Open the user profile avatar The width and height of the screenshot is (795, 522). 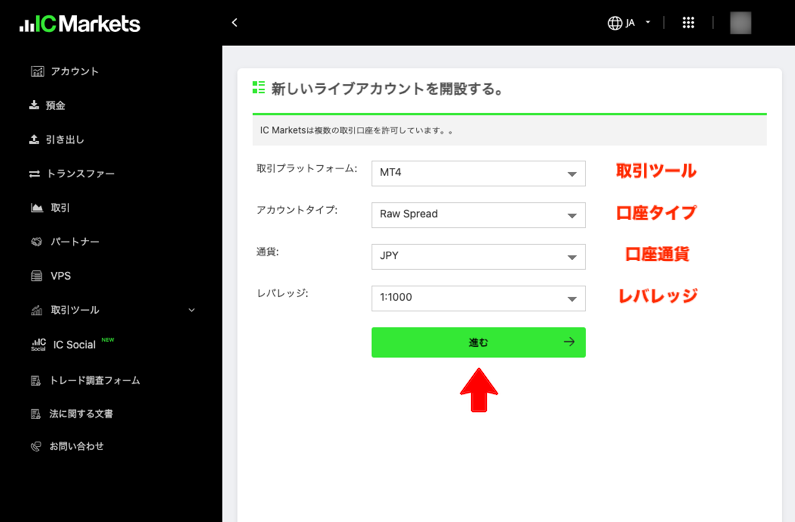(740, 23)
